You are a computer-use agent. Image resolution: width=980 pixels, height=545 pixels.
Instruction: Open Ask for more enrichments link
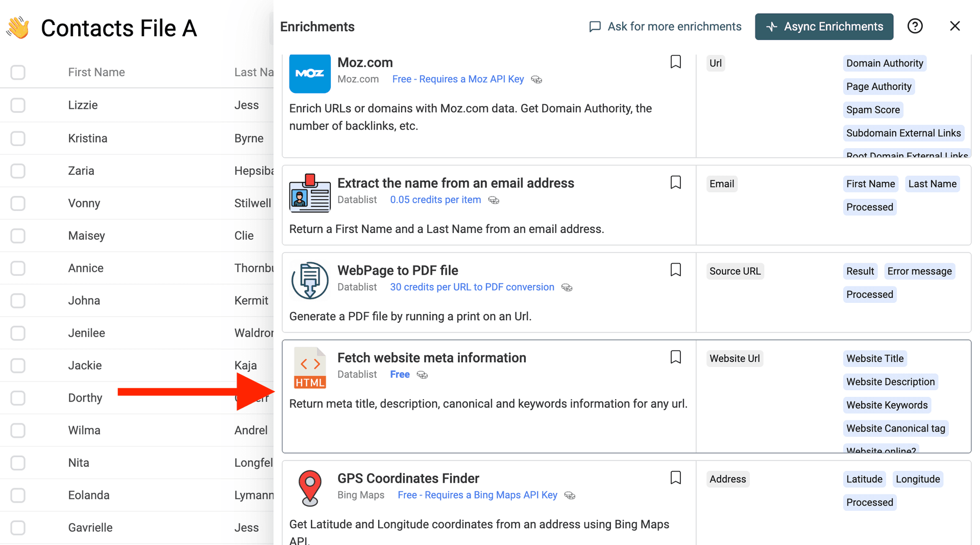coord(665,27)
